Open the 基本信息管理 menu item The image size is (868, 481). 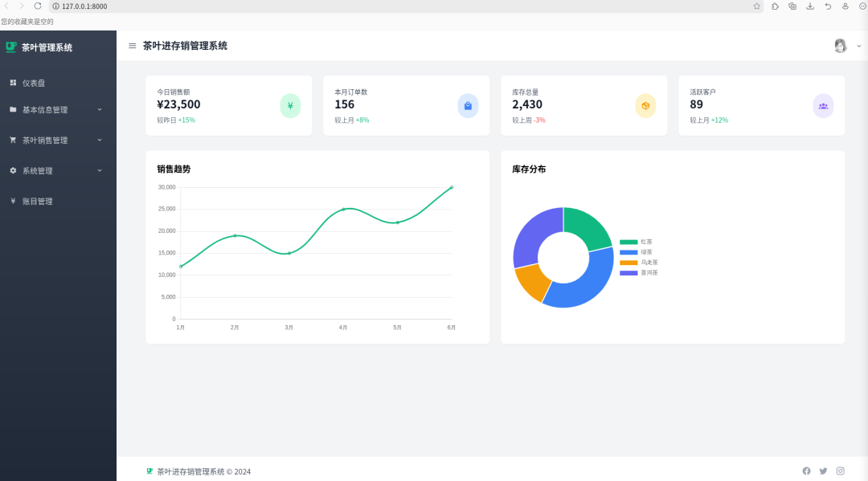(x=58, y=109)
